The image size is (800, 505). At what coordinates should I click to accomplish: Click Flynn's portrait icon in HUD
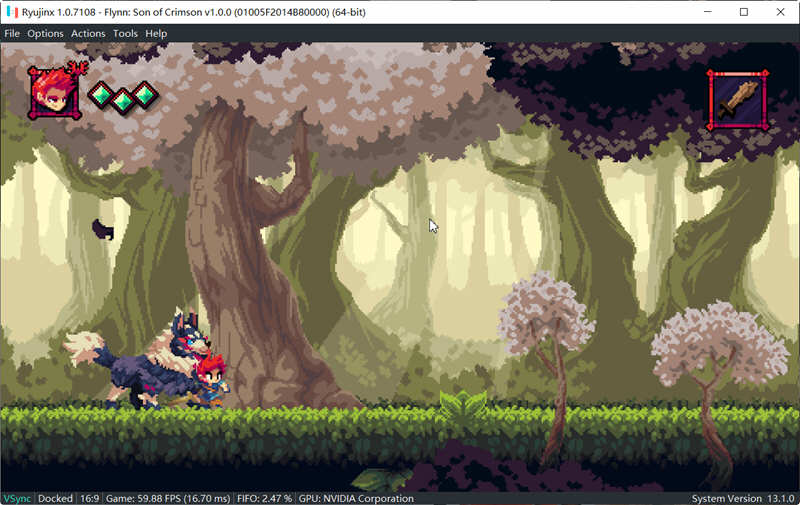55,93
